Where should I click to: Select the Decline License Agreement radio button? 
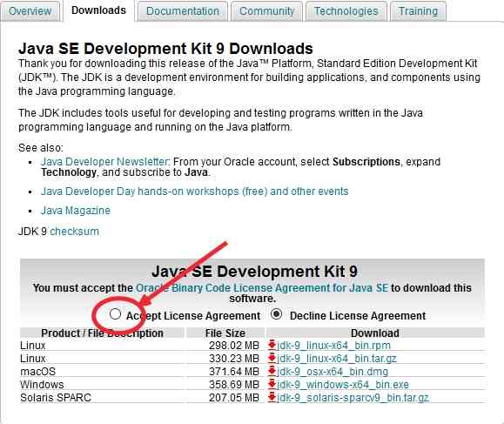(277, 314)
